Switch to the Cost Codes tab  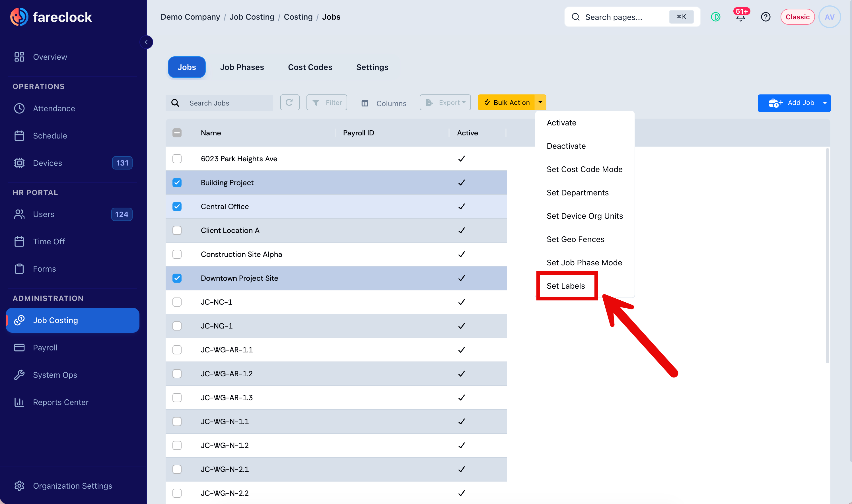[310, 67]
